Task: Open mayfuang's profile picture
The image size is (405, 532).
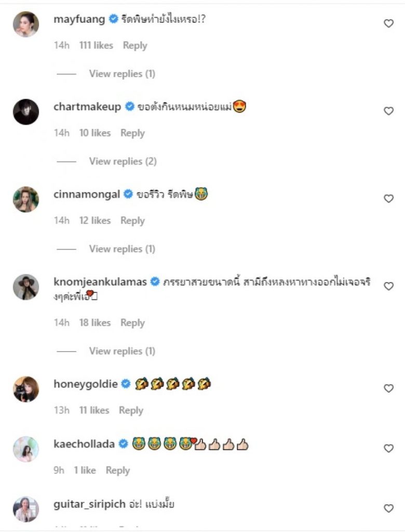Action: coord(25,24)
